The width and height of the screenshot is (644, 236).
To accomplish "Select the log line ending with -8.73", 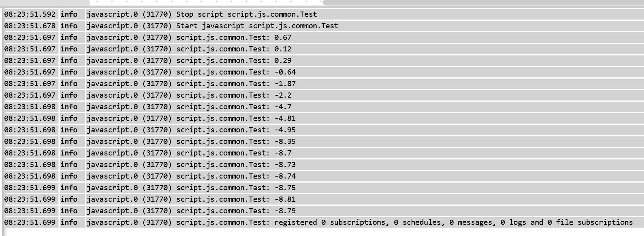I will [323, 165].
